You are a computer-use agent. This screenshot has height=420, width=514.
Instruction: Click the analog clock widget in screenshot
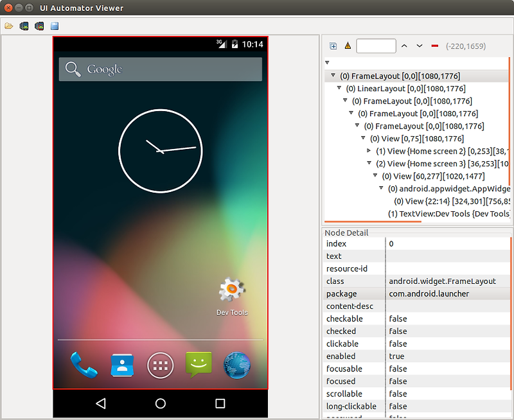(160, 150)
